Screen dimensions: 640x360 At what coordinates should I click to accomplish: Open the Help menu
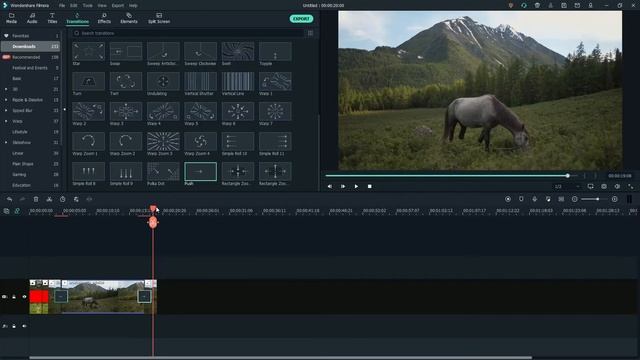point(133,6)
